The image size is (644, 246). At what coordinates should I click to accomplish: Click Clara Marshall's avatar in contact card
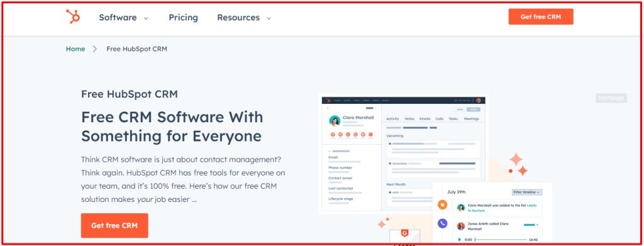tap(335, 121)
